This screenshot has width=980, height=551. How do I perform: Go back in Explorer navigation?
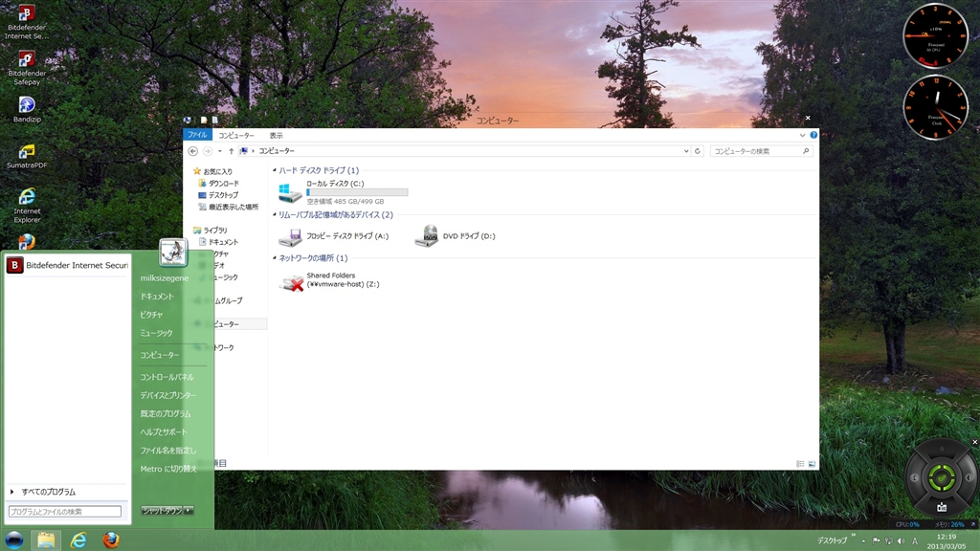193,151
